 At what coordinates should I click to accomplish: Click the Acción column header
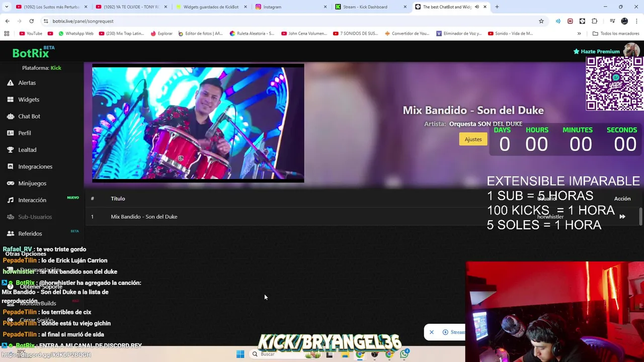point(622,199)
